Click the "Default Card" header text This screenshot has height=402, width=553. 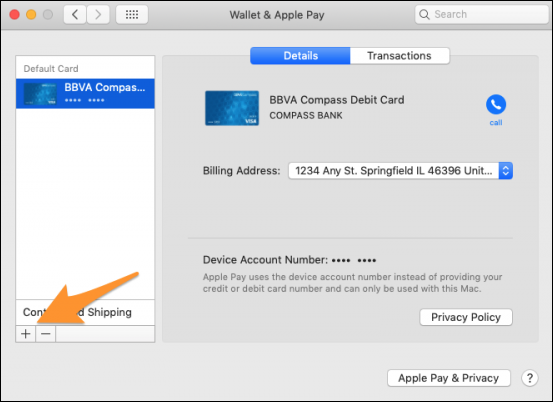pyautogui.click(x=51, y=68)
